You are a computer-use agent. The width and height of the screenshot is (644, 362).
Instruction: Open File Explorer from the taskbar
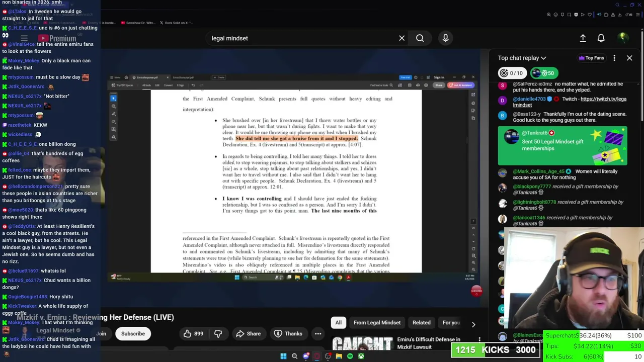pos(339,356)
